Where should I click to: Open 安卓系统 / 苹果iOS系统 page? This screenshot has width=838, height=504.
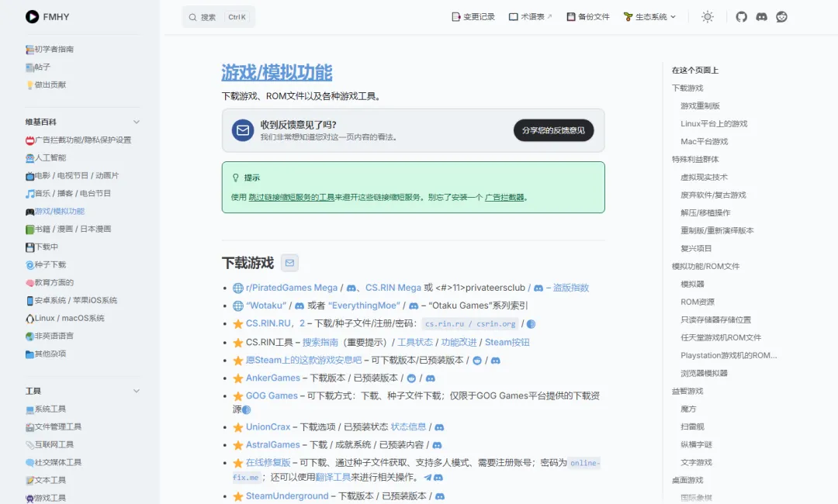(x=71, y=300)
